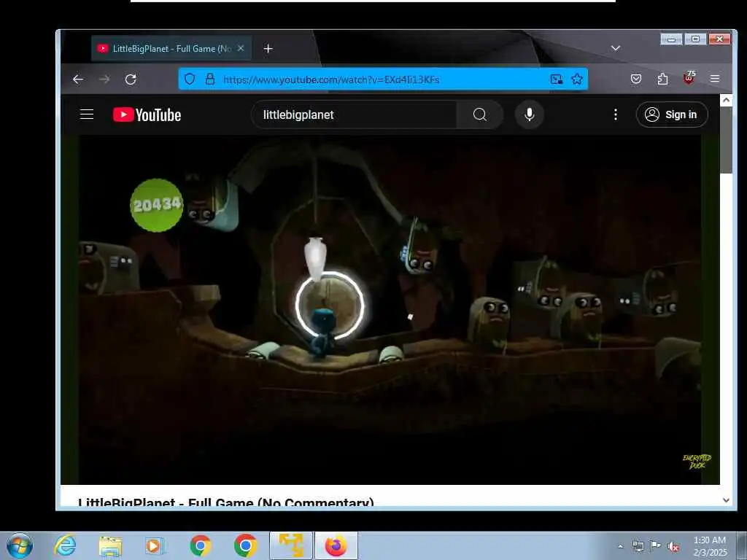
Task: Show hidden system tray icons arrow
Action: pyautogui.click(x=620, y=546)
